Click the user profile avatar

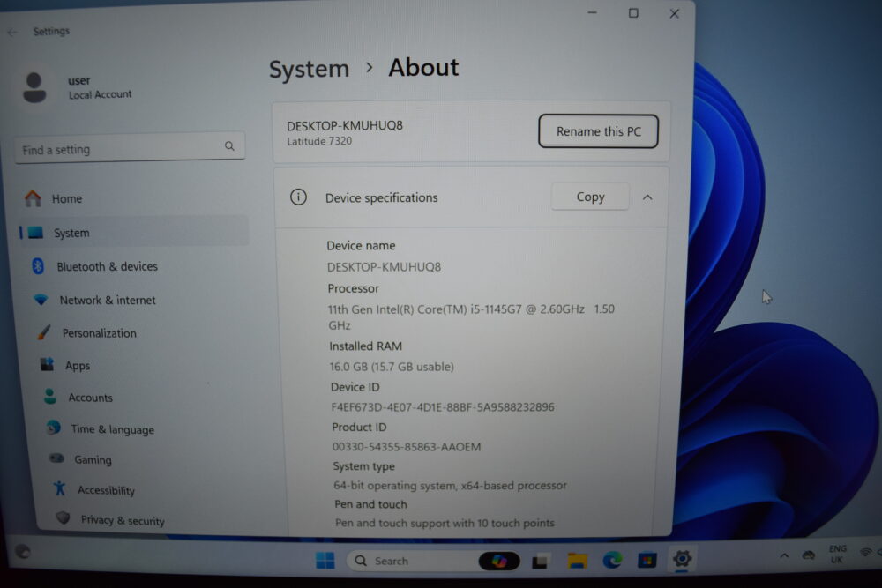[34, 87]
